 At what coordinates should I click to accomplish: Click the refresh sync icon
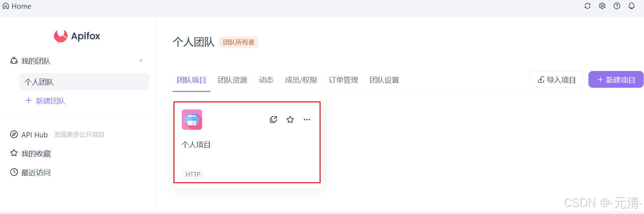tap(587, 6)
